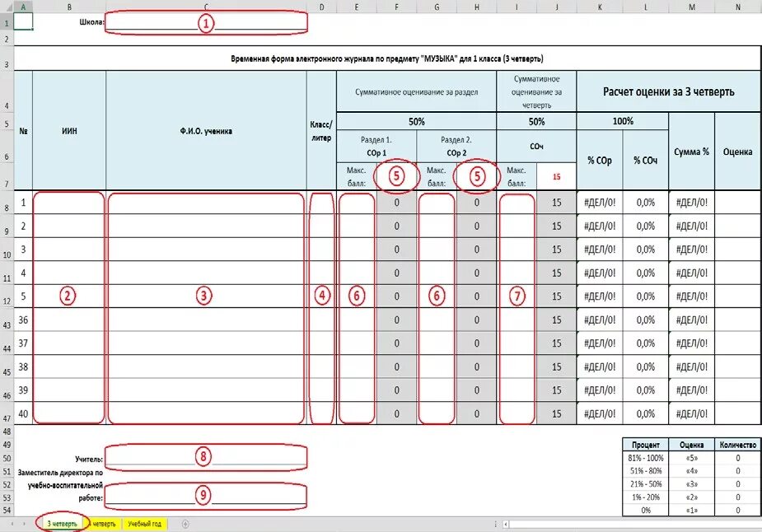762x532 pixels.
Task: Click the horizontal scrollbar left arrow
Action: (x=506, y=525)
